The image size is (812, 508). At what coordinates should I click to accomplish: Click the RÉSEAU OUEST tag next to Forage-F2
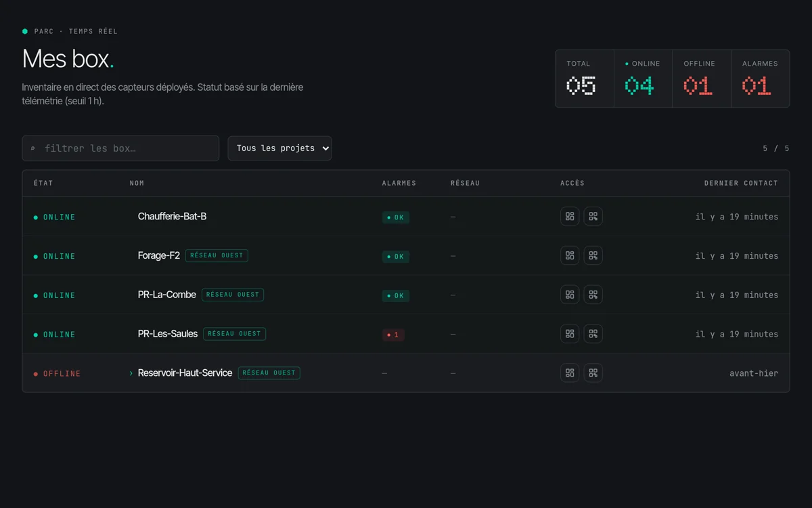tap(217, 256)
